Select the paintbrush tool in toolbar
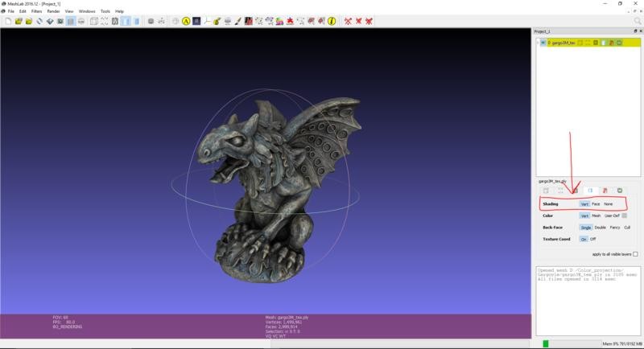 (239, 21)
